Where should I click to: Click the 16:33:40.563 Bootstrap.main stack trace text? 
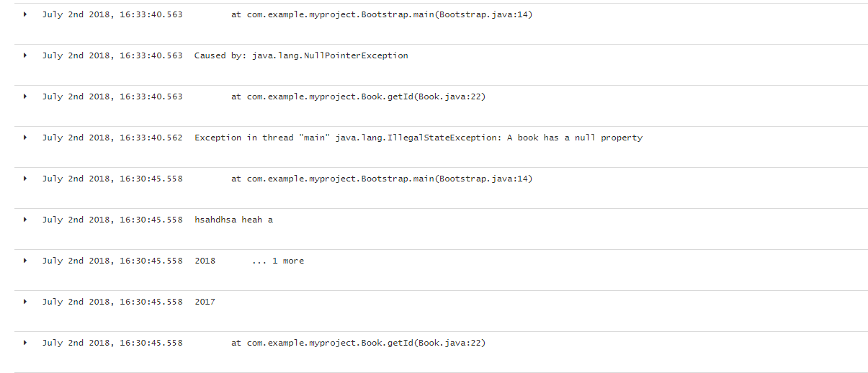coord(382,14)
